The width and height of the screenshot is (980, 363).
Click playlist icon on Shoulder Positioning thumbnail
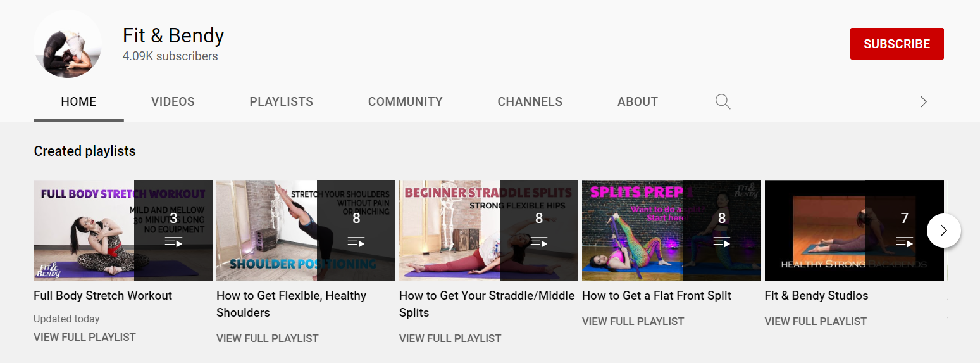click(x=356, y=242)
